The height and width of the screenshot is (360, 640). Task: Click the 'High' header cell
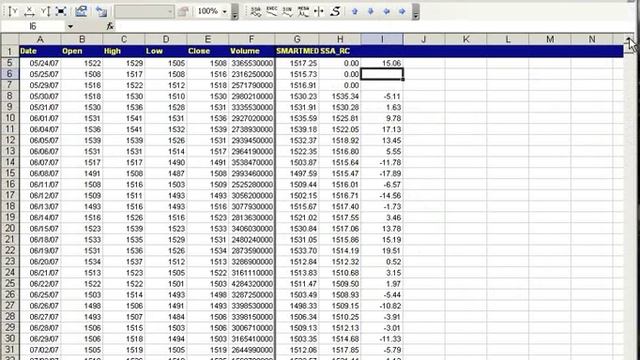click(x=124, y=51)
